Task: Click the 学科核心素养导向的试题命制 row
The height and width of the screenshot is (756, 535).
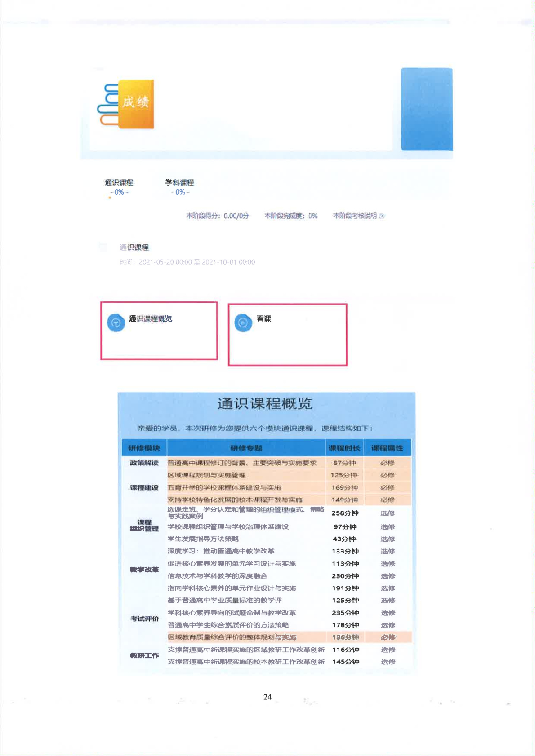Action: (x=289, y=613)
